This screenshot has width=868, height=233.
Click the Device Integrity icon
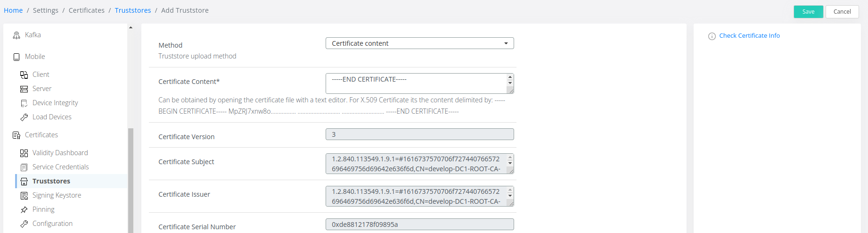pos(24,103)
